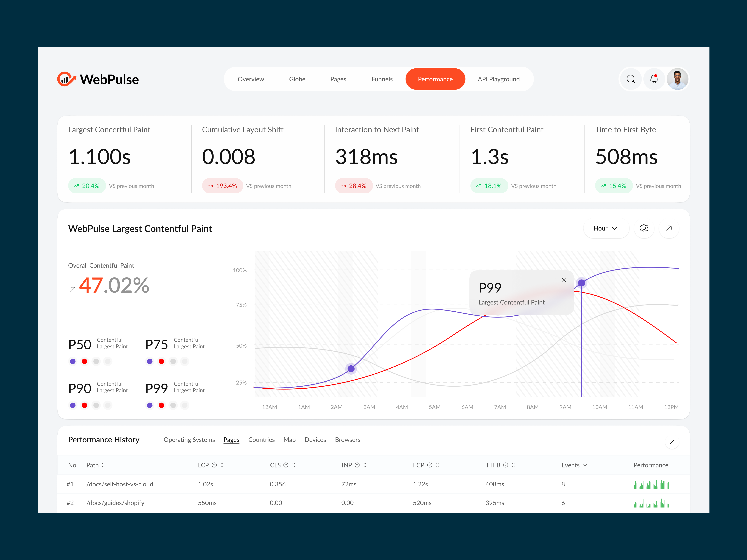Close the P99 tooltip popup
This screenshot has width=747, height=560.
[x=564, y=280]
